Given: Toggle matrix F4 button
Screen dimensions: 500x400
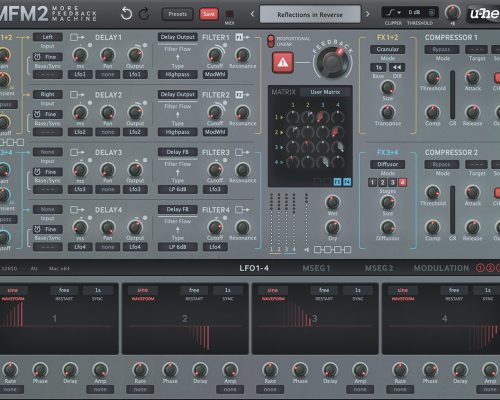Looking at the screenshot, I should pyautogui.click(x=347, y=182).
